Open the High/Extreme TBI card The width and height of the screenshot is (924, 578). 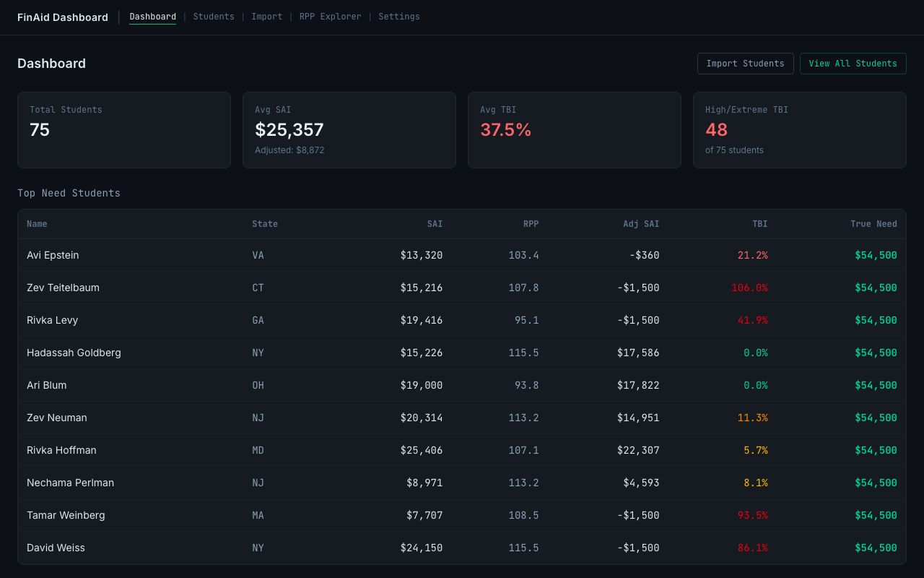(x=799, y=130)
